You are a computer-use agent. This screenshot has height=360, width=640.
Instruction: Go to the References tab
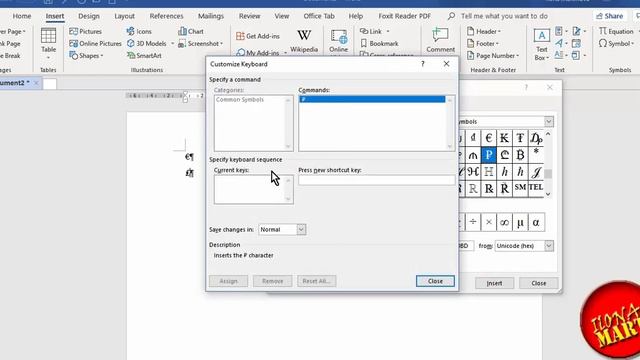166,16
